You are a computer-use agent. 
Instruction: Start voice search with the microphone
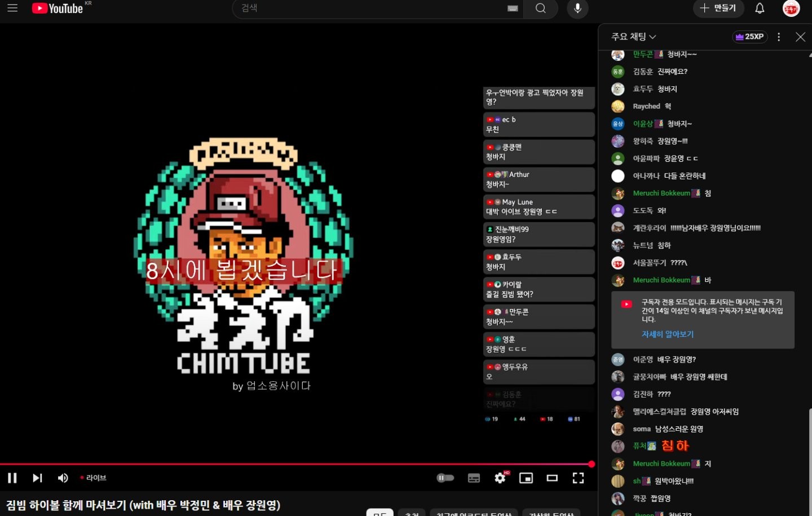click(577, 8)
